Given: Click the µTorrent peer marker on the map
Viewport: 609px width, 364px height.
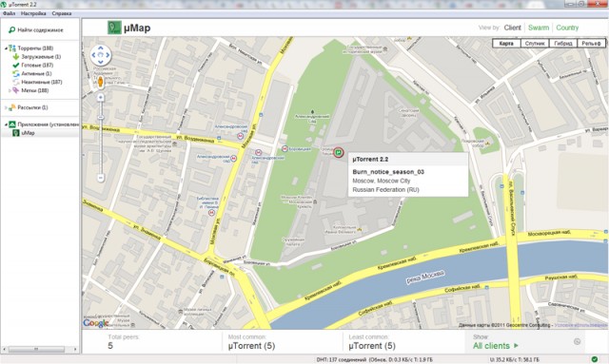Looking at the screenshot, I should [339, 152].
